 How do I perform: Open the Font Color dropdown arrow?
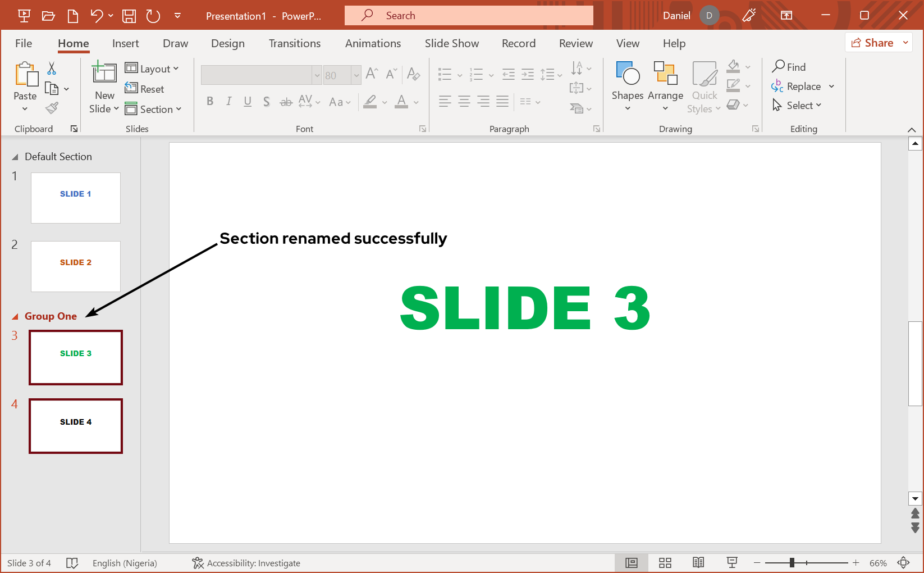(415, 102)
